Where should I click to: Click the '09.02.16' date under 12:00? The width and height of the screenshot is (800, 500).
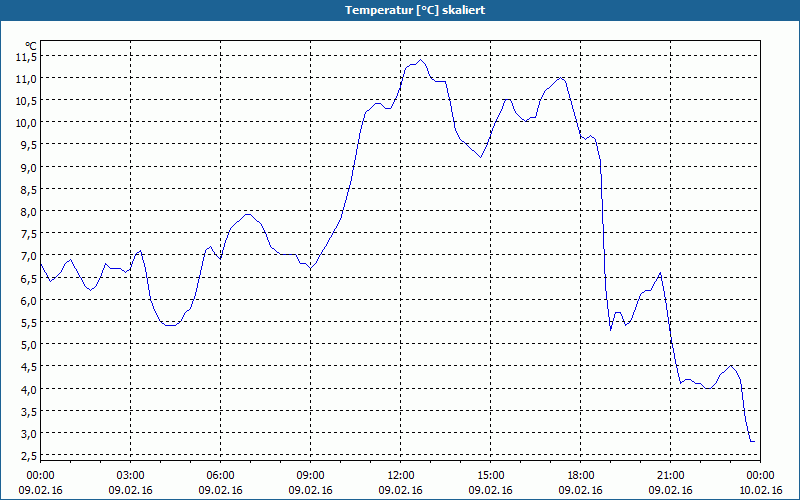point(401,490)
